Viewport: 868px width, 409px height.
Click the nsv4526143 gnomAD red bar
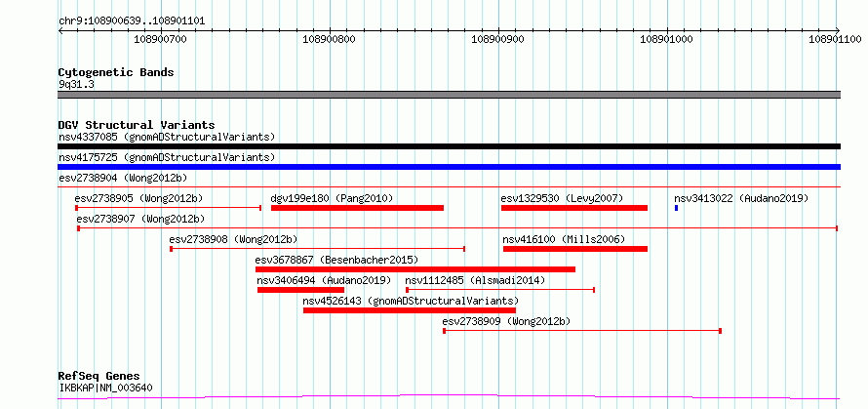tap(410, 310)
